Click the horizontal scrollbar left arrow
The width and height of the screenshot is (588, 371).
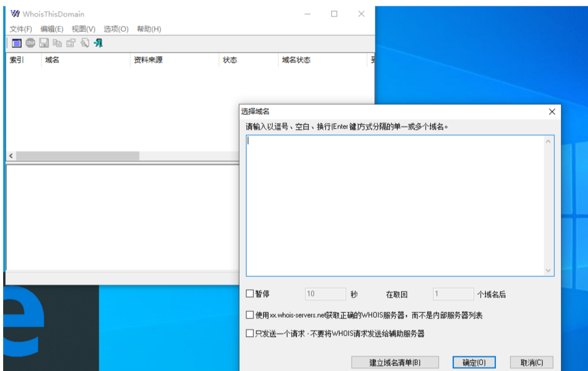click(x=11, y=156)
